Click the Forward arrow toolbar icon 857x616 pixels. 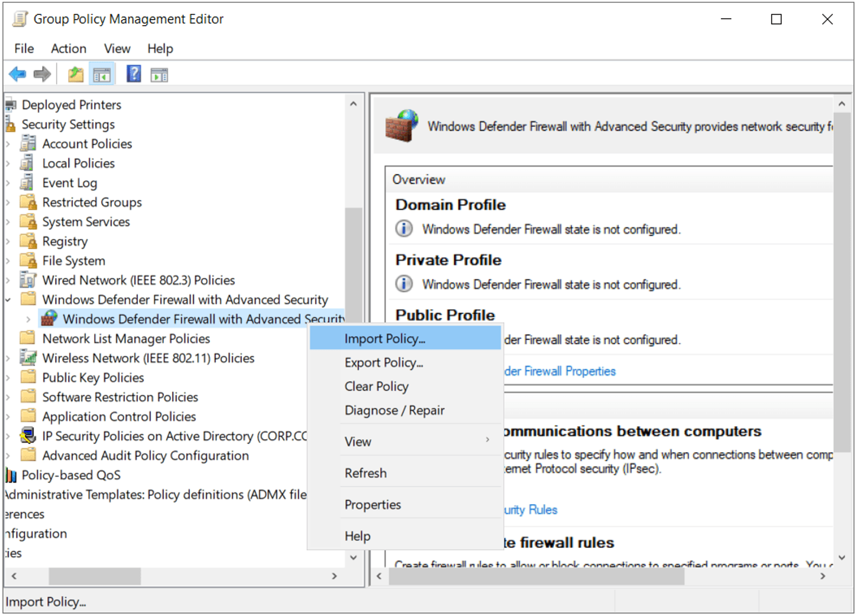tap(42, 74)
